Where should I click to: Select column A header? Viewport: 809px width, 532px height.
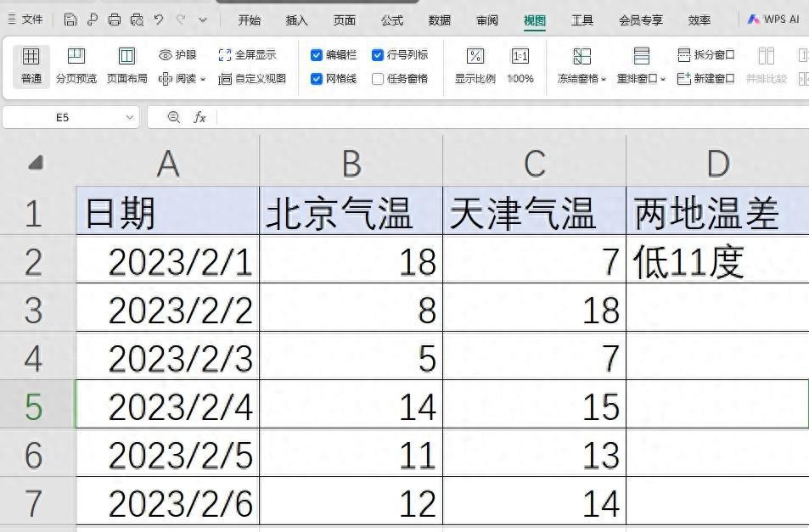coord(168,164)
